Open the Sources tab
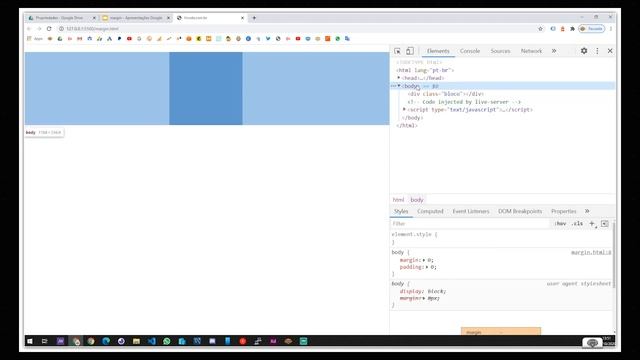The width and height of the screenshot is (640, 360). coord(500,51)
